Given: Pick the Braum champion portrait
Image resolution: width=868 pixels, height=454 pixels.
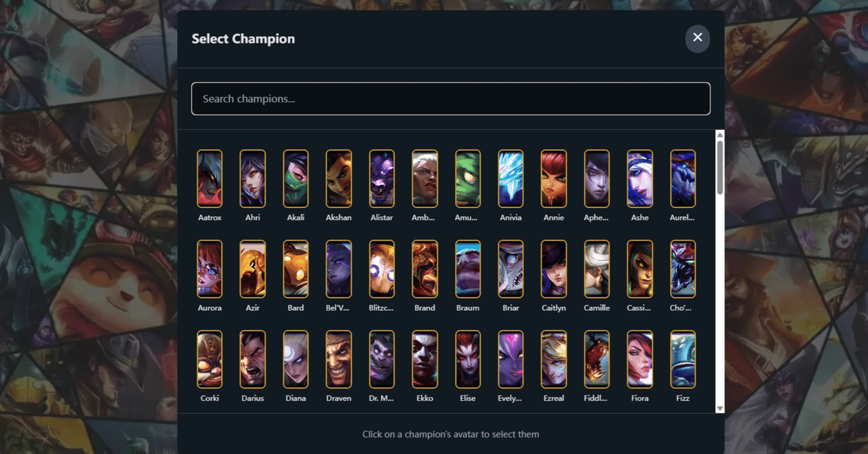Looking at the screenshot, I should [468, 269].
